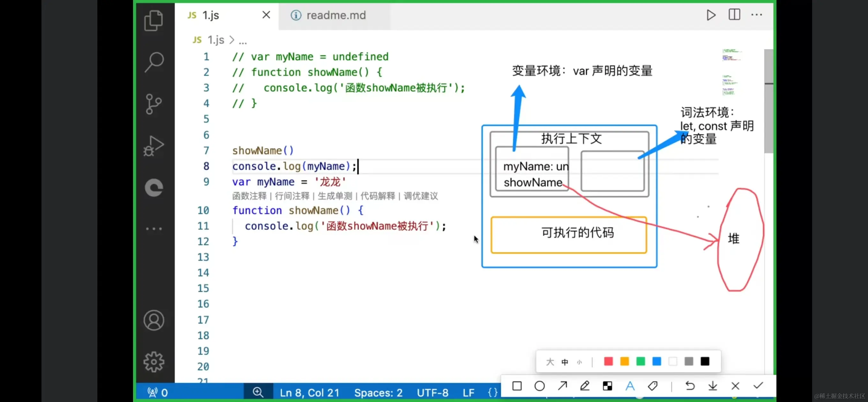Screen dimensions: 868x402
Task: Open the Source Control sidebar icon
Action: (x=154, y=104)
